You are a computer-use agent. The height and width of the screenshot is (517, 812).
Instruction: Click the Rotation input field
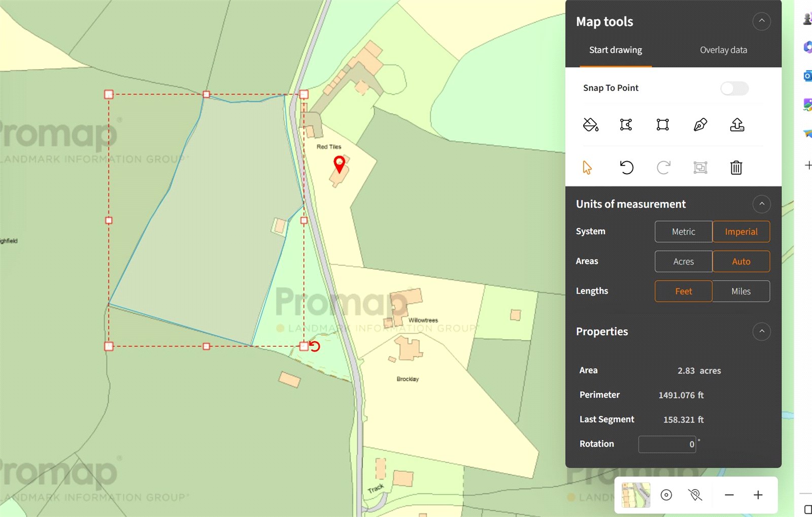click(x=667, y=444)
